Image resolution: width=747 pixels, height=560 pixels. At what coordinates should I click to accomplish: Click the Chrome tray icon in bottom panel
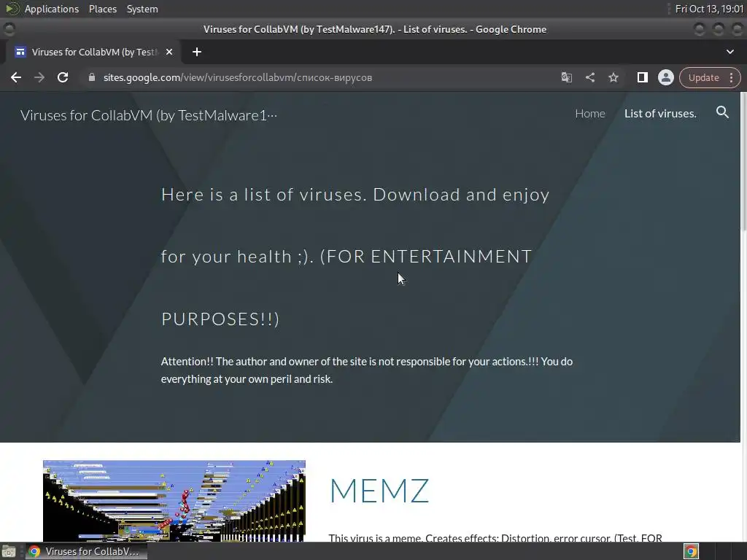coord(691,551)
